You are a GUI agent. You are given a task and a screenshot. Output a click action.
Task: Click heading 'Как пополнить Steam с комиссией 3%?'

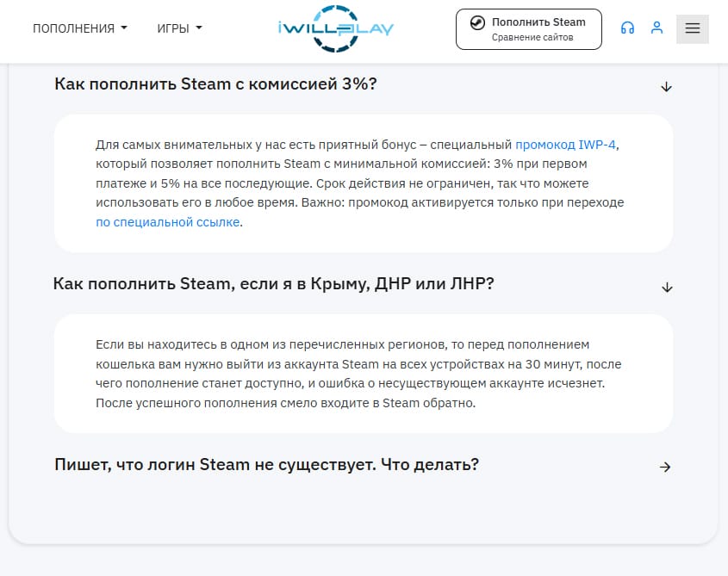pyautogui.click(x=215, y=84)
